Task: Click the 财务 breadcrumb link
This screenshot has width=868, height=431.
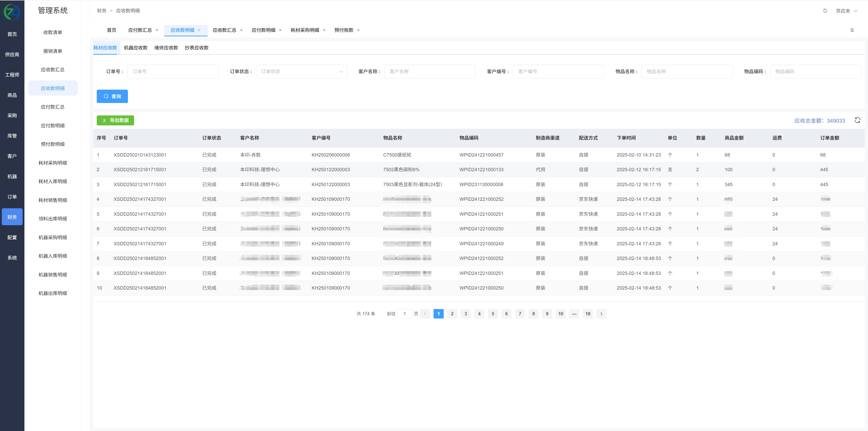Action: [102, 11]
